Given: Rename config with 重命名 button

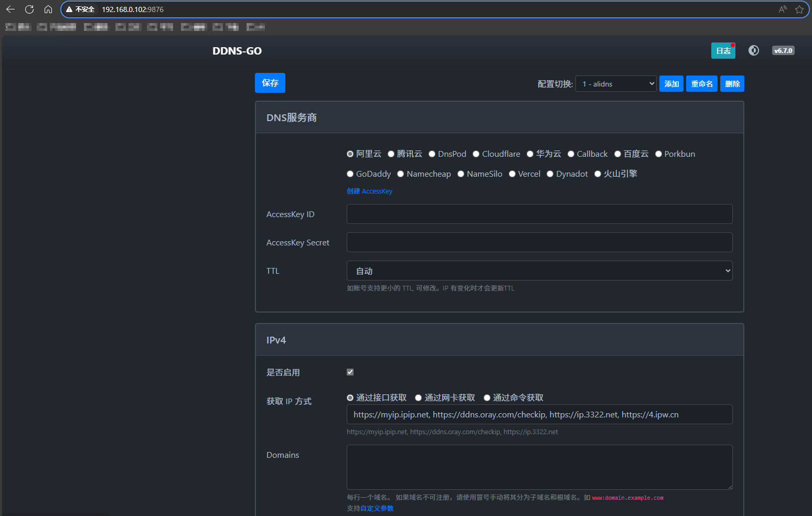Looking at the screenshot, I should [x=702, y=84].
